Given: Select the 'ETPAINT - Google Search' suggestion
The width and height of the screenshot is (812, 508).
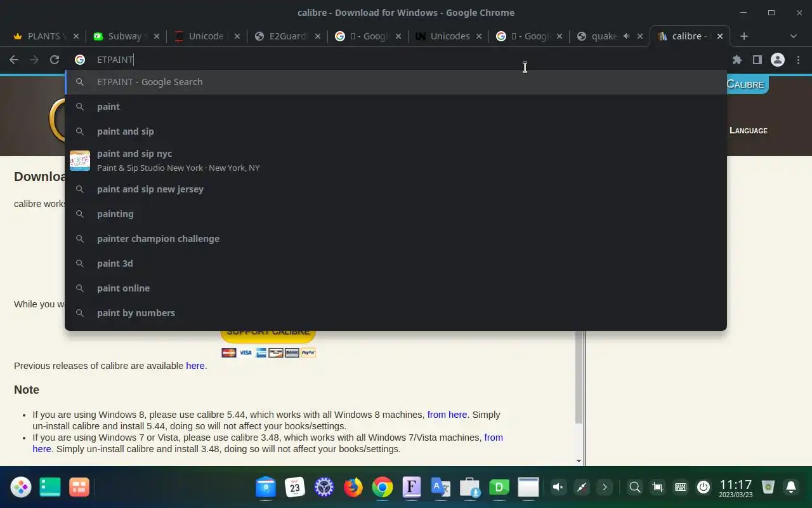Looking at the screenshot, I should 396,82.
